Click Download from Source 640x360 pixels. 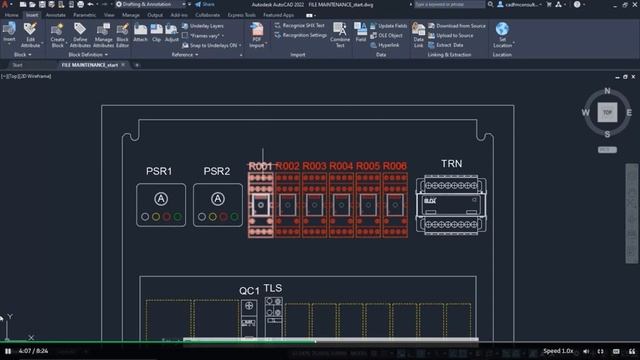[457, 26]
